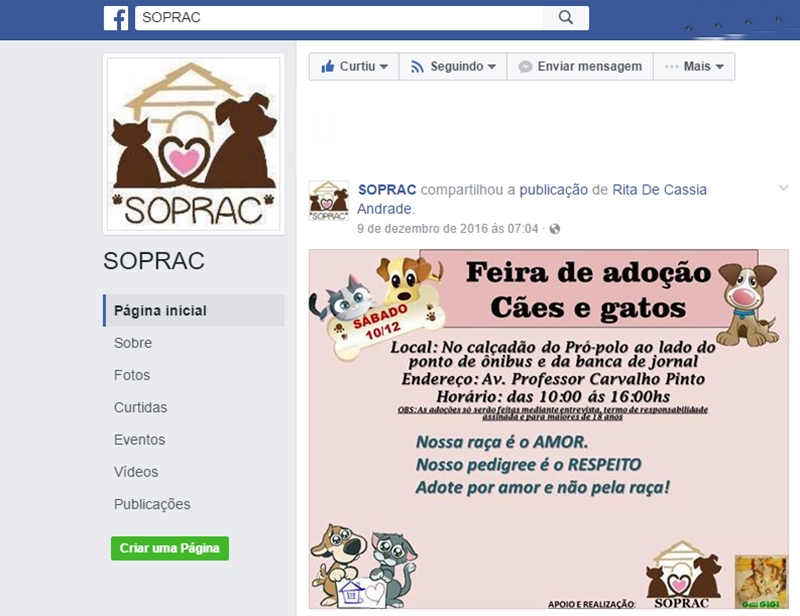Screen dimensions: 800x616
Task: Open the Sobre section
Action: coord(133,343)
